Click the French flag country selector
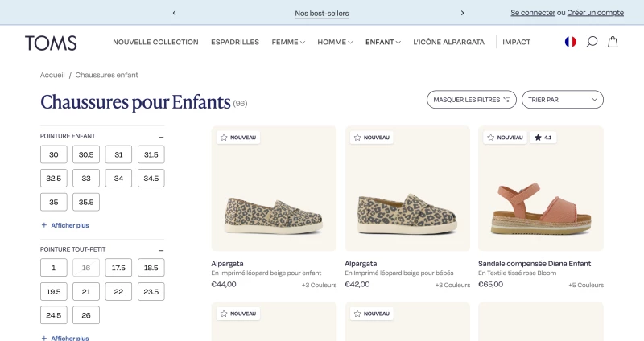 [570, 42]
